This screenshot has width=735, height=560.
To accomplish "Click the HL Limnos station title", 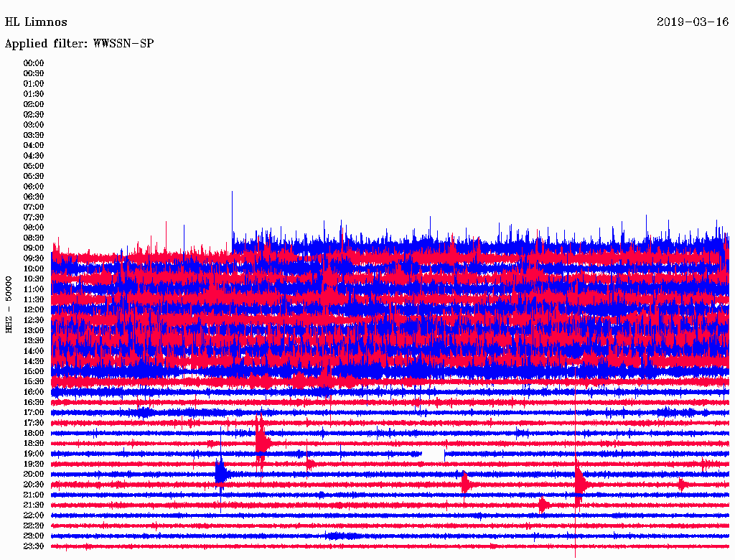I will coord(36,22).
